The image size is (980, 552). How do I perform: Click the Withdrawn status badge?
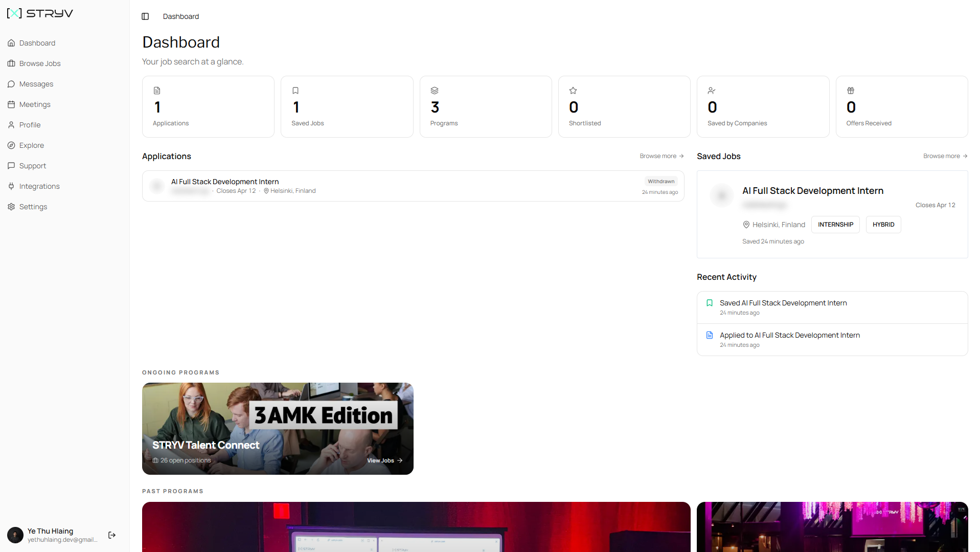pyautogui.click(x=661, y=182)
